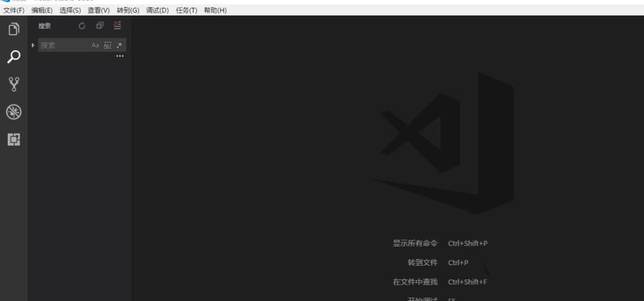The width and height of the screenshot is (644, 301).
Task: Open the Extensions view
Action: coord(14,140)
